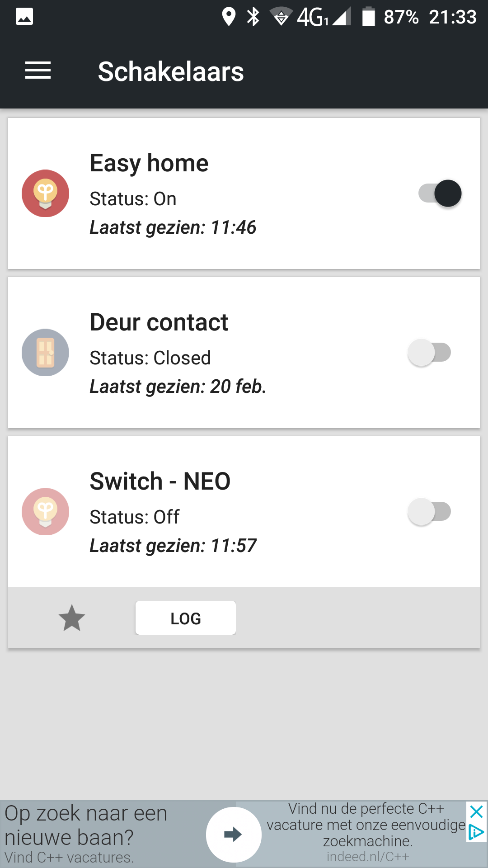Tap the Switch - NEO bulb icon
488x868 pixels.
[x=45, y=512]
